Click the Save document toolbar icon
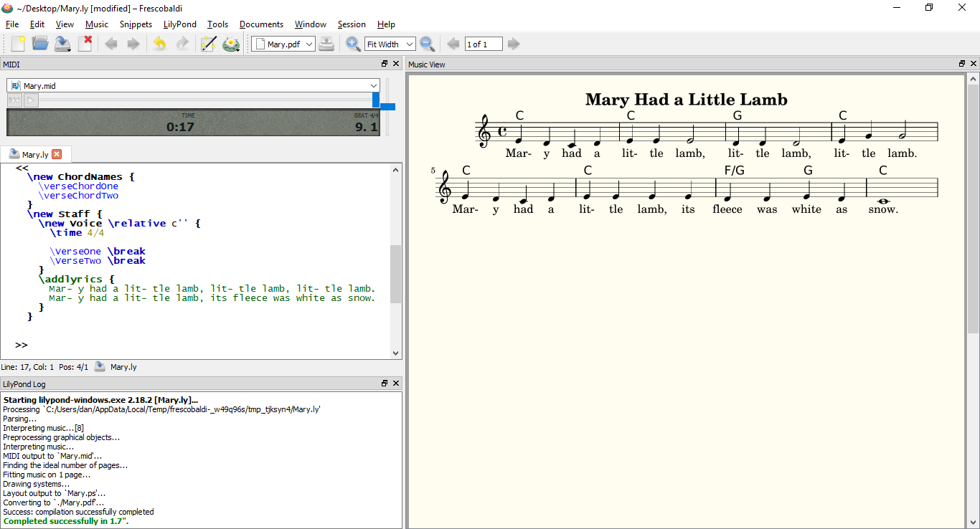The height and width of the screenshot is (529, 980). 63,44
